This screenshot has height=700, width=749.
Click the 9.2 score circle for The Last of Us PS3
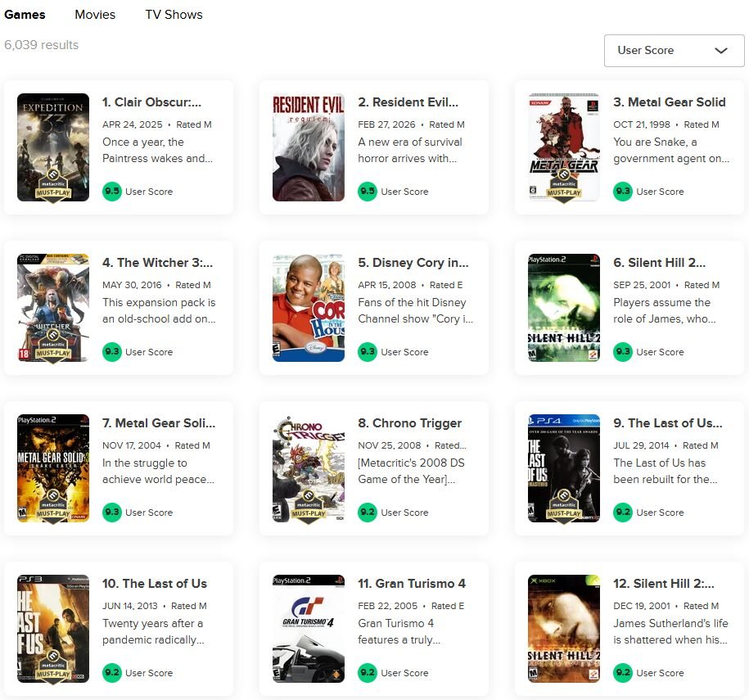[111, 673]
